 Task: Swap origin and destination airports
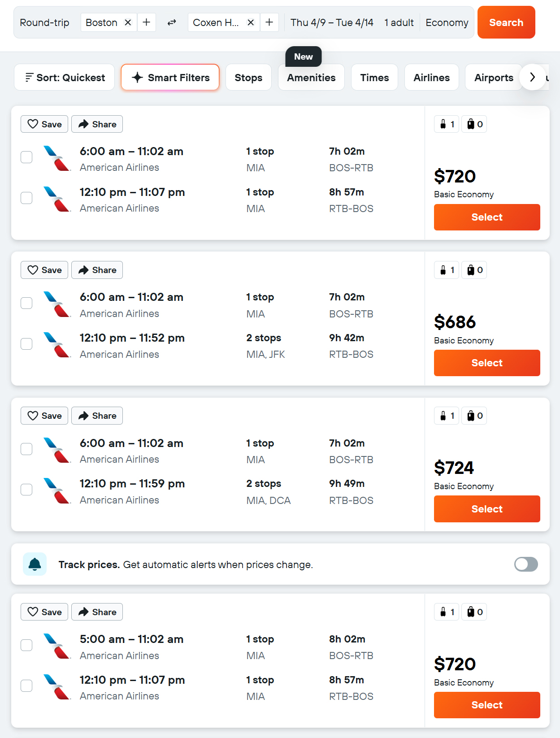tap(172, 22)
